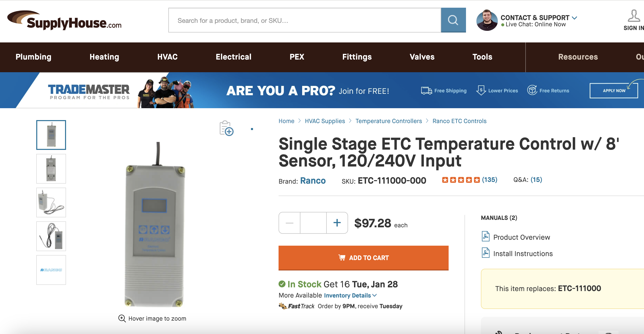Viewport: 644px width, 334px height.
Task: Expand Inventory Details
Action: click(350, 296)
